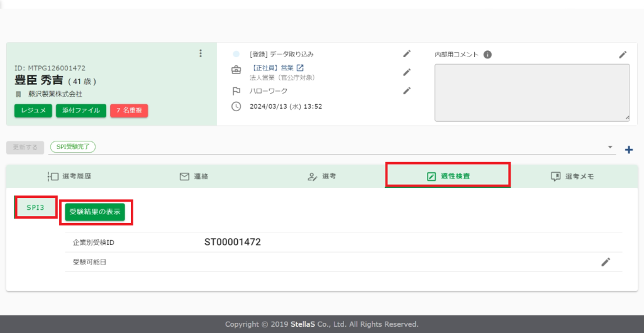Edit the 内部用コメント using pencil icon
The image size is (644, 333).
point(623,55)
